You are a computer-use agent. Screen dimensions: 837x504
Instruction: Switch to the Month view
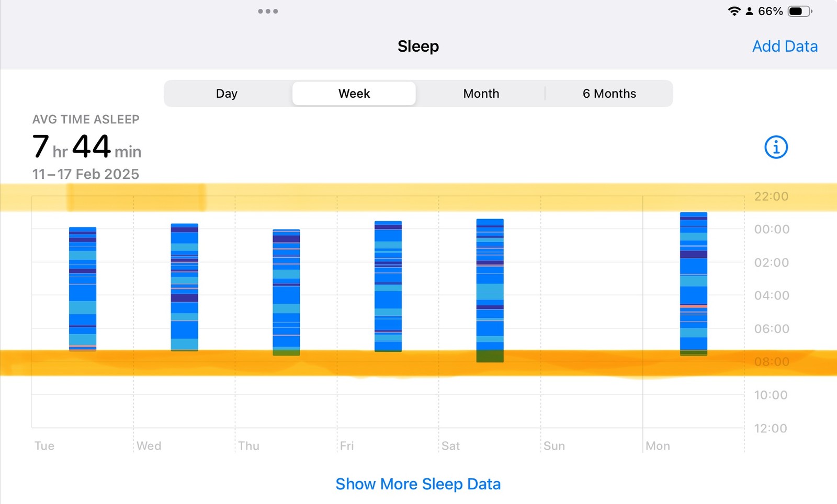[x=481, y=94]
